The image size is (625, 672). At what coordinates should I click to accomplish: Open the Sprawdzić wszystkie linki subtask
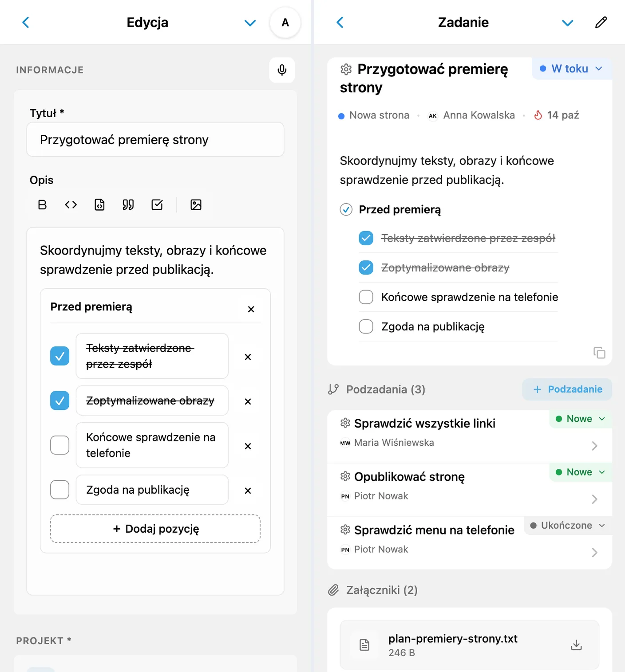[x=470, y=436]
